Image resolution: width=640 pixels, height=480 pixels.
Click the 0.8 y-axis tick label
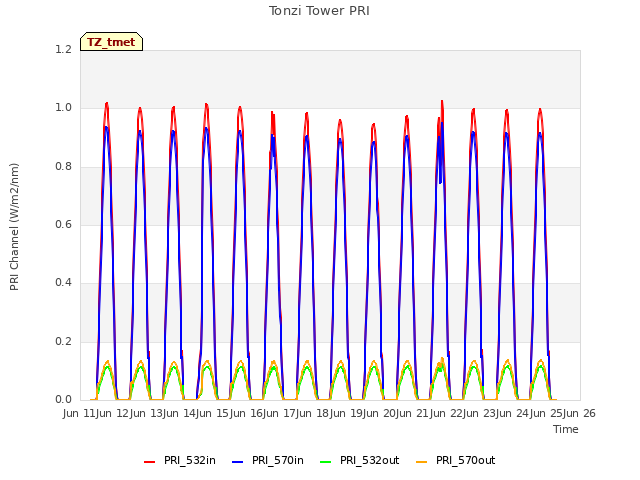(63, 167)
